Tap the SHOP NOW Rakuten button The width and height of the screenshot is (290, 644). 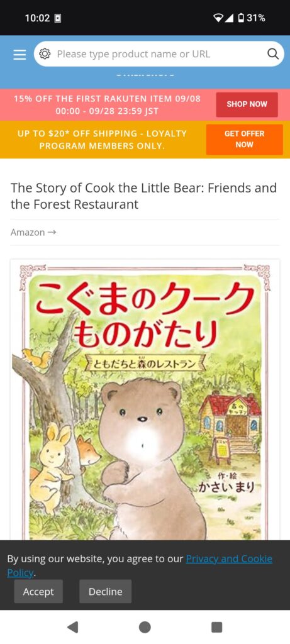(x=247, y=104)
